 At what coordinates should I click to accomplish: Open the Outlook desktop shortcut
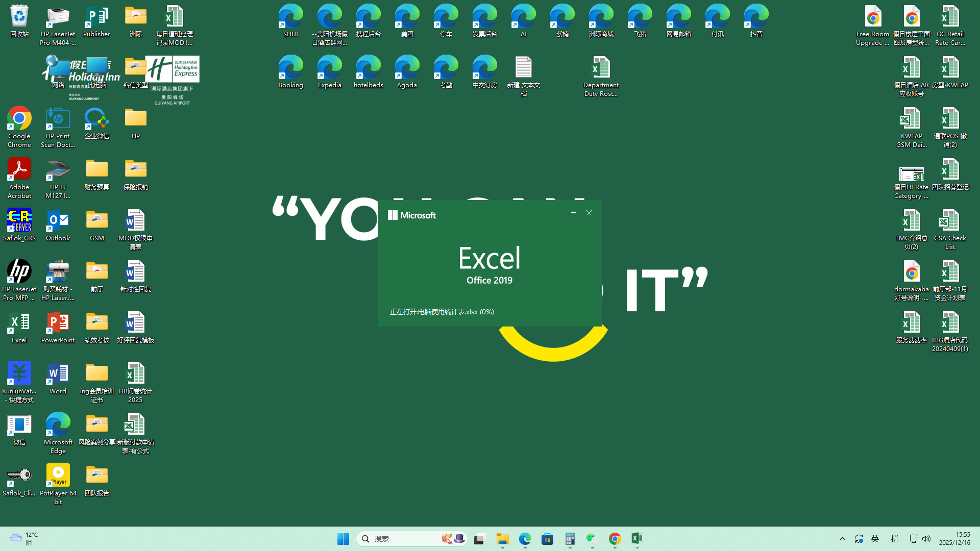pos(58,221)
